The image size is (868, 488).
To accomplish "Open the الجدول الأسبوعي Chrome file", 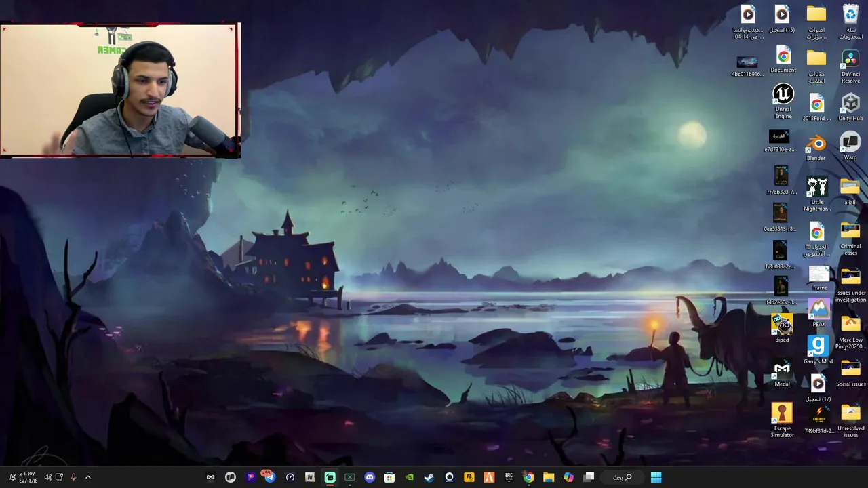I will click(x=816, y=240).
